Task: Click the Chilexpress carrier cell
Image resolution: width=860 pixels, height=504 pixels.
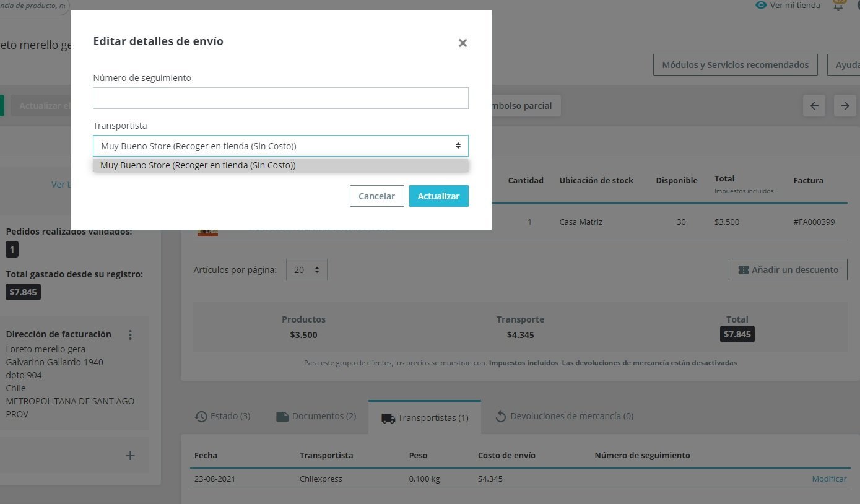Action: coord(321,479)
